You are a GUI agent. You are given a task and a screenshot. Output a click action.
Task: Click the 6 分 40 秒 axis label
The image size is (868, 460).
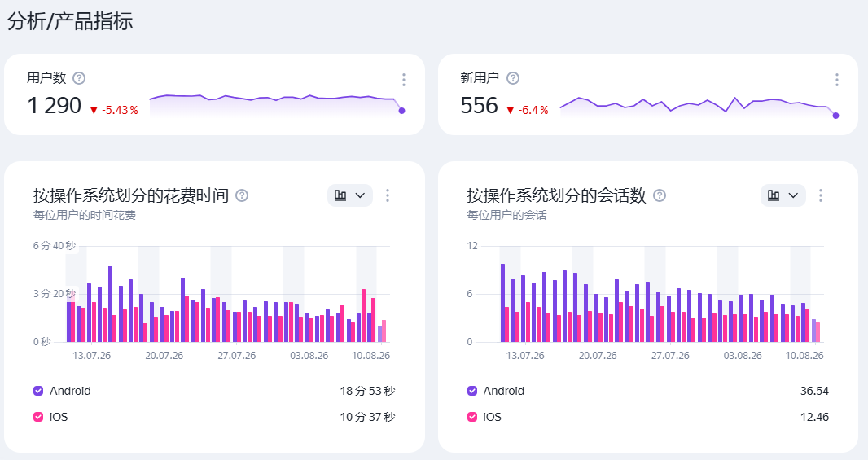(55, 245)
